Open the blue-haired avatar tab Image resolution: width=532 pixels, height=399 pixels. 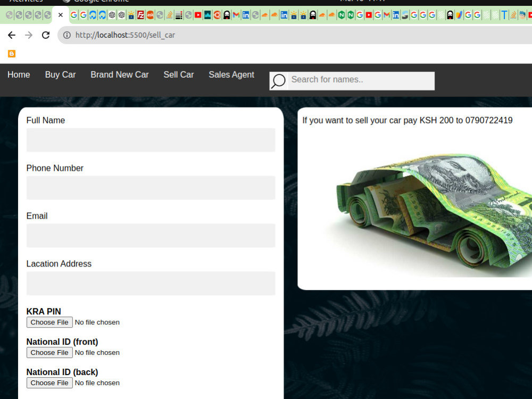(x=522, y=15)
